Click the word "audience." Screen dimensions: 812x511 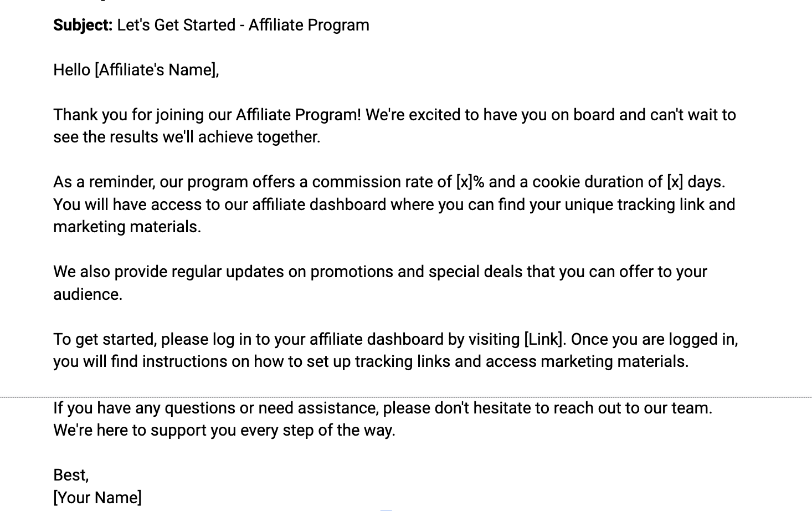[x=88, y=294]
